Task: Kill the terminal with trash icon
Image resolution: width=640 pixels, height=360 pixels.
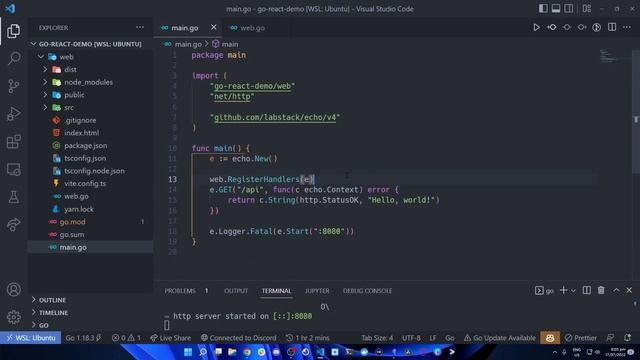Action: pyautogui.click(x=601, y=290)
